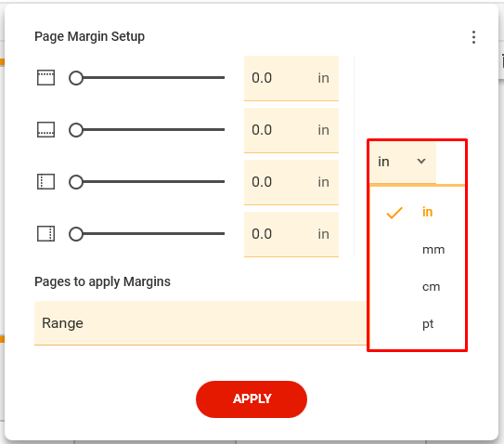Click the left margin slider handle
The width and height of the screenshot is (504, 444).
tap(76, 182)
